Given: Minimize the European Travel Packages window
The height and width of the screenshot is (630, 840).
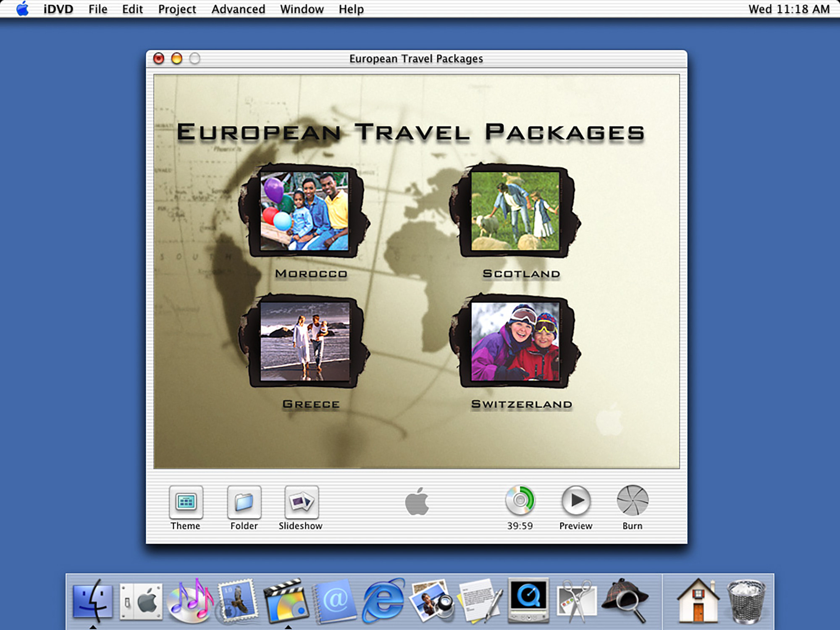Looking at the screenshot, I should [177, 58].
